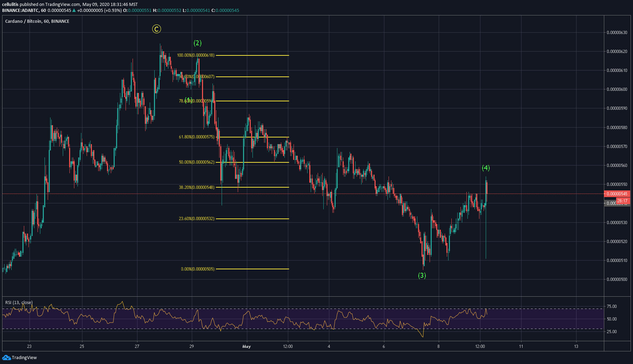Click the 23 date label on time axis
Image resolution: width=633 pixels, height=364 pixels.
29,346
